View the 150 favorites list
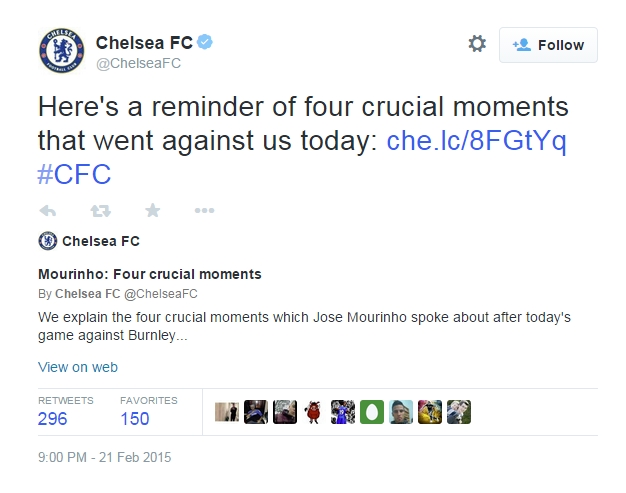The image size is (626, 493). (135, 418)
